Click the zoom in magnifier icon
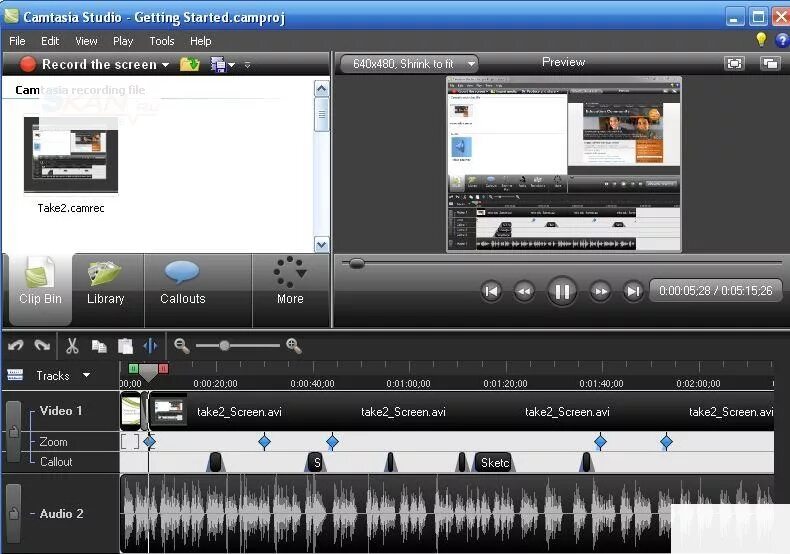The height and width of the screenshot is (554, 790). tap(294, 345)
